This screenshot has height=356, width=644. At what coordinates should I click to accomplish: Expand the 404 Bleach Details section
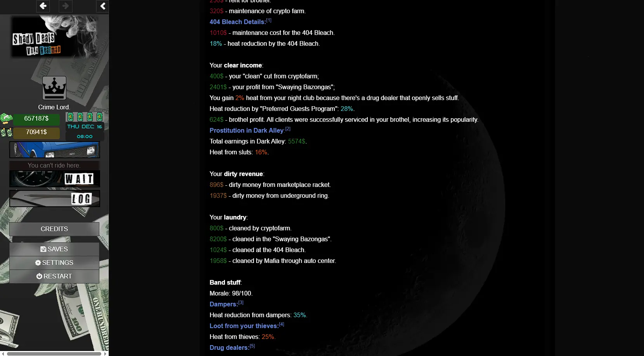237,22
